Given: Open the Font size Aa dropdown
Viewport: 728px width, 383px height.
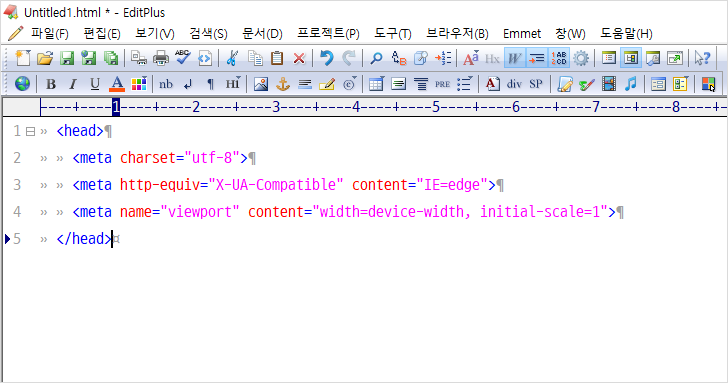Looking at the screenshot, I should point(470,58).
